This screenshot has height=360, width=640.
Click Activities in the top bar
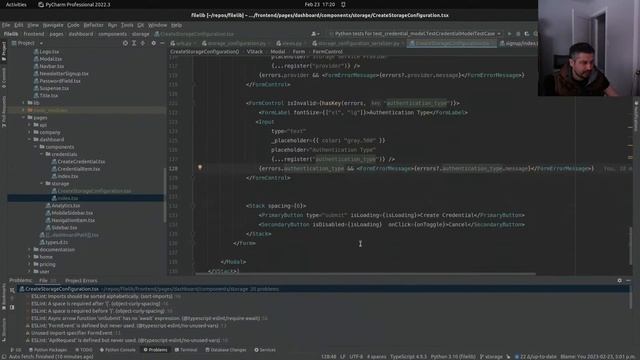pos(16,4)
